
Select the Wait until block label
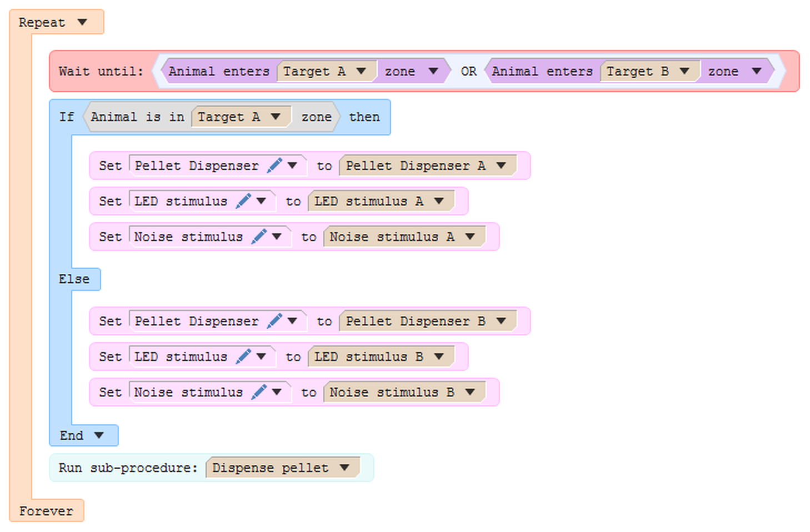point(101,71)
